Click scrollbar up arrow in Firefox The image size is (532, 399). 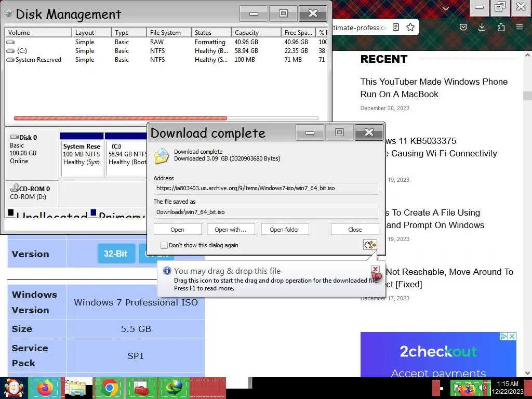(x=527, y=55)
